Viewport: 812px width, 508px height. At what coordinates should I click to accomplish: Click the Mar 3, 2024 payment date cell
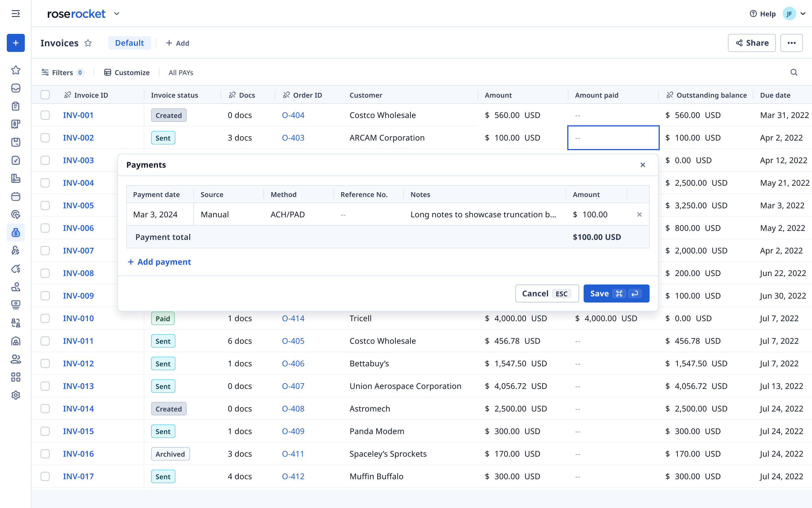160,214
